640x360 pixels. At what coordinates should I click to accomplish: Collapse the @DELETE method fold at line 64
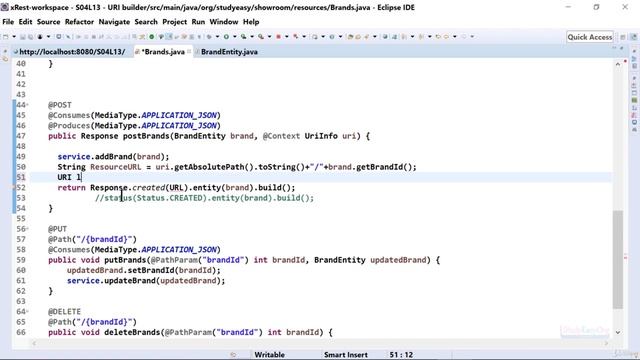(27, 311)
